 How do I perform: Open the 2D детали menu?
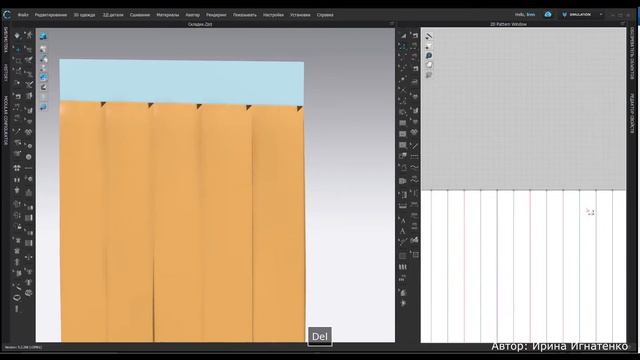point(113,15)
